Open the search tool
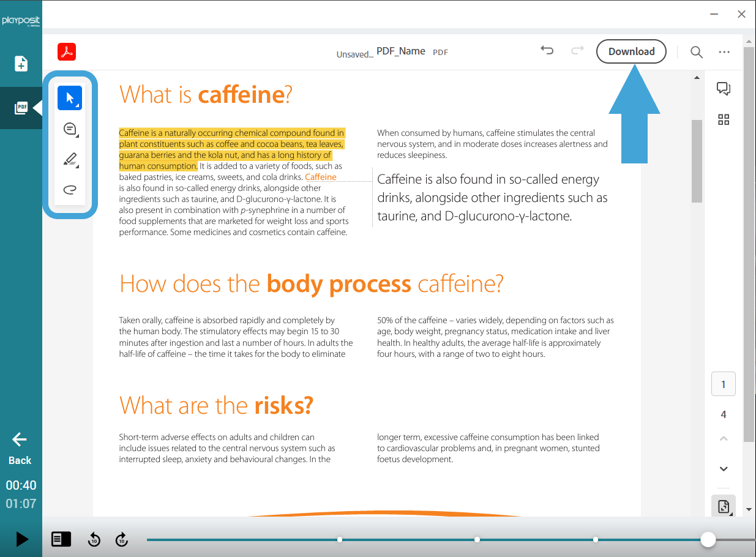 [696, 52]
